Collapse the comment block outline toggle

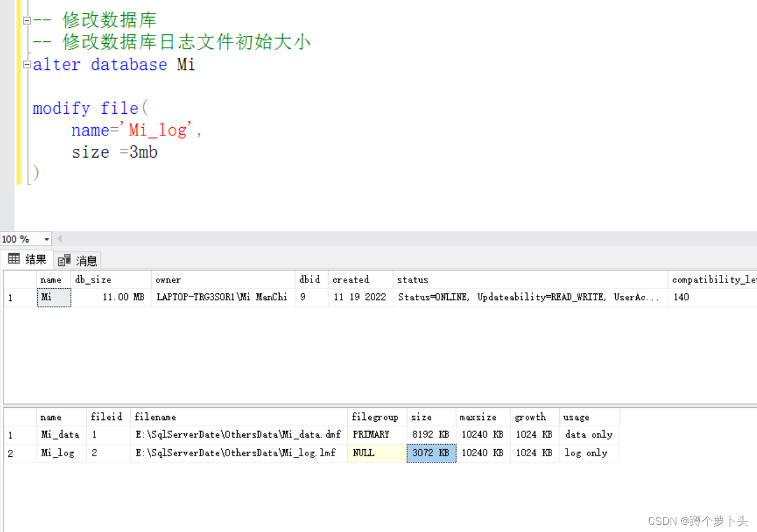click(26, 20)
